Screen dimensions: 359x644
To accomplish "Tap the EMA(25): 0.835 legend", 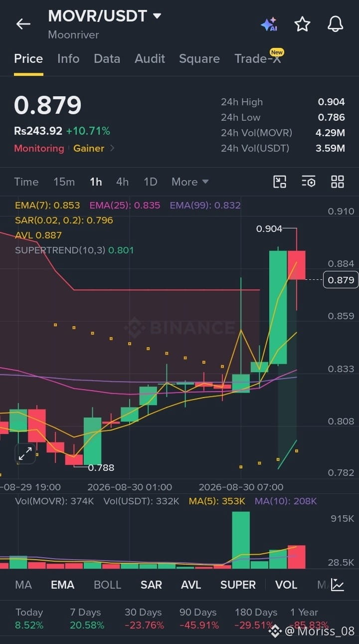I will [x=125, y=205].
